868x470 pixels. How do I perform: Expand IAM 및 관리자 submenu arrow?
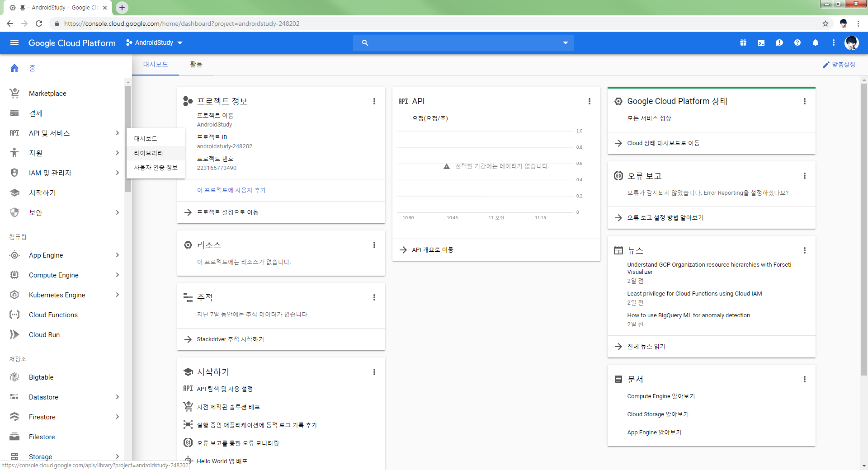(x=117, y=173)
